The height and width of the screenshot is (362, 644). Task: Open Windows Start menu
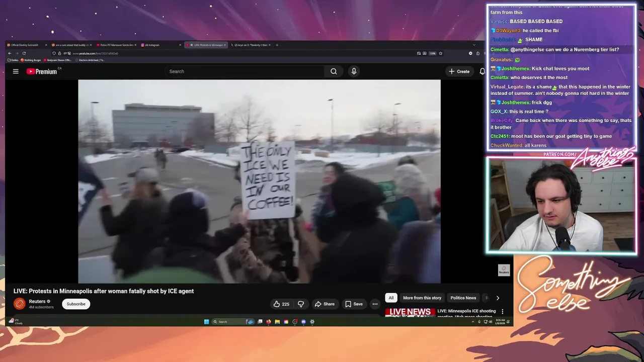(x=206, y=322)
